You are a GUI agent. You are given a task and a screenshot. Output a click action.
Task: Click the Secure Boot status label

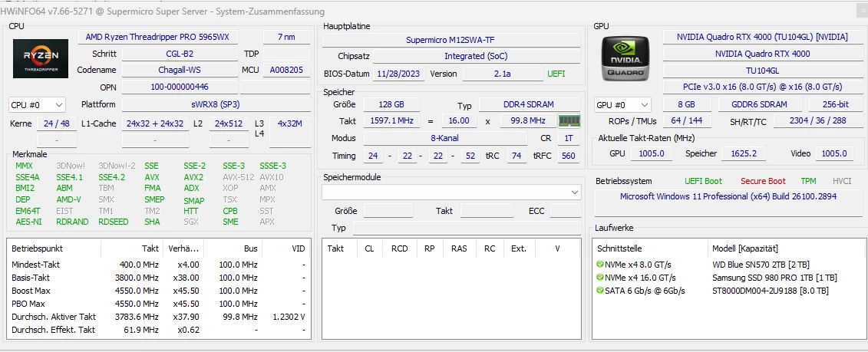tap(763, 181)
